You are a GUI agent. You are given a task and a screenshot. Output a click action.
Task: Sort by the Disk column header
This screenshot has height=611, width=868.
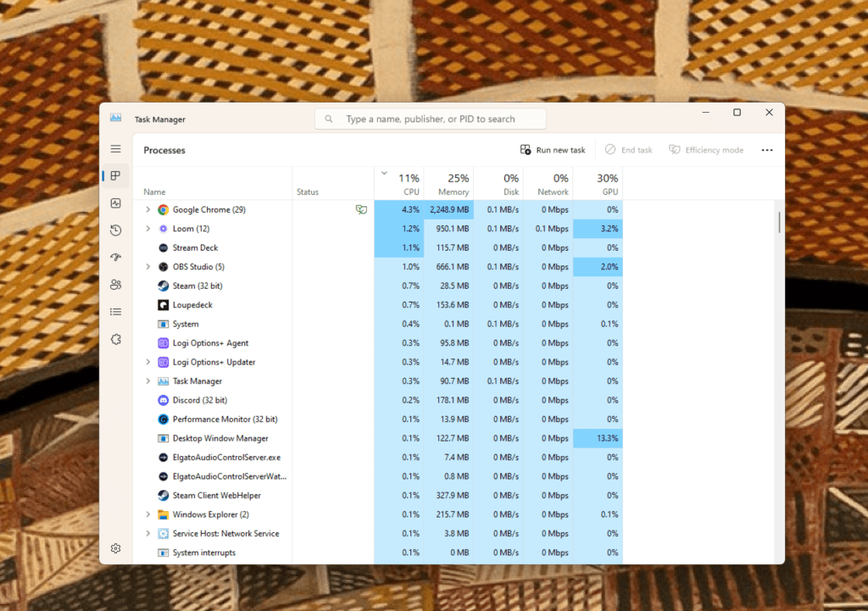coord(498,183)
